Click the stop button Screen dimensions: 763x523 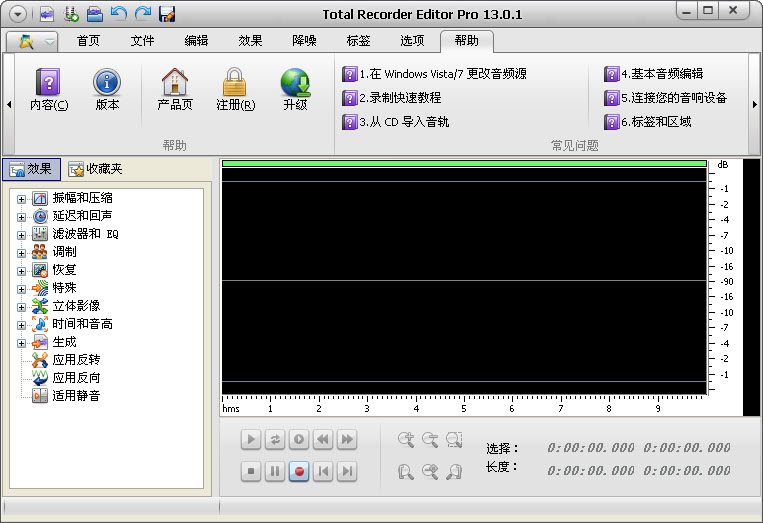pos(251,471)
